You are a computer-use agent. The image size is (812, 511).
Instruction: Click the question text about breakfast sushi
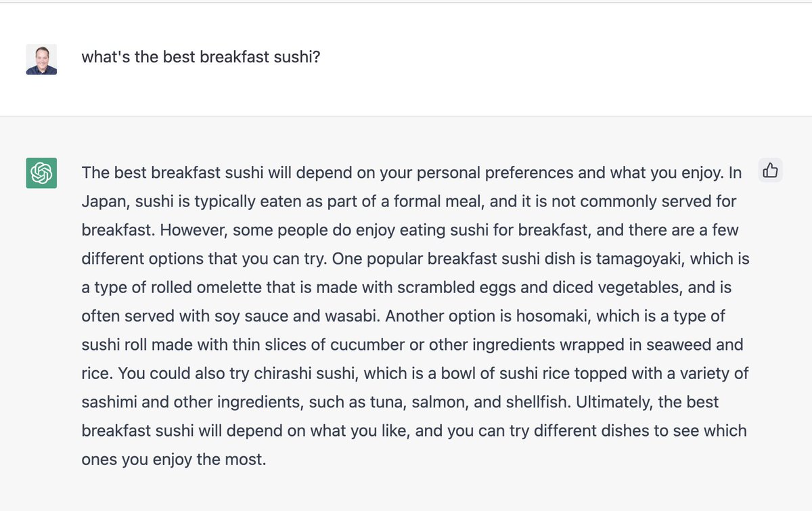tap(201, 57)
